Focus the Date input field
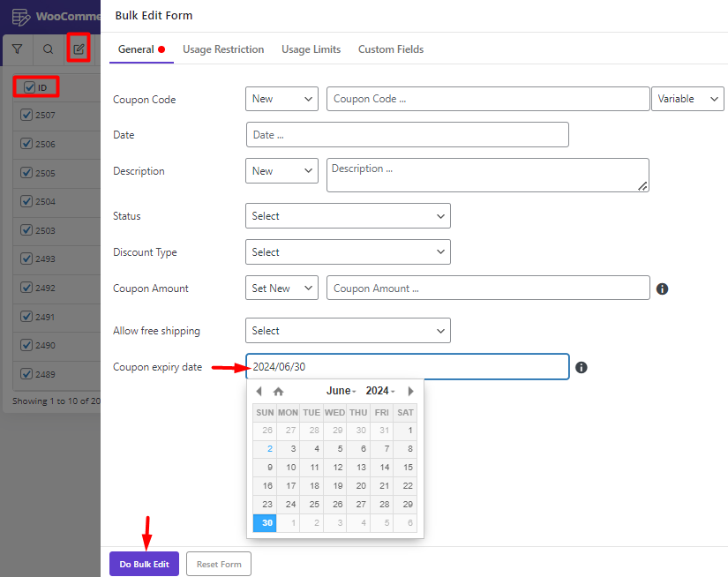Image resolution: width=728 pixels, height=577 pixels. coord(408,135)
